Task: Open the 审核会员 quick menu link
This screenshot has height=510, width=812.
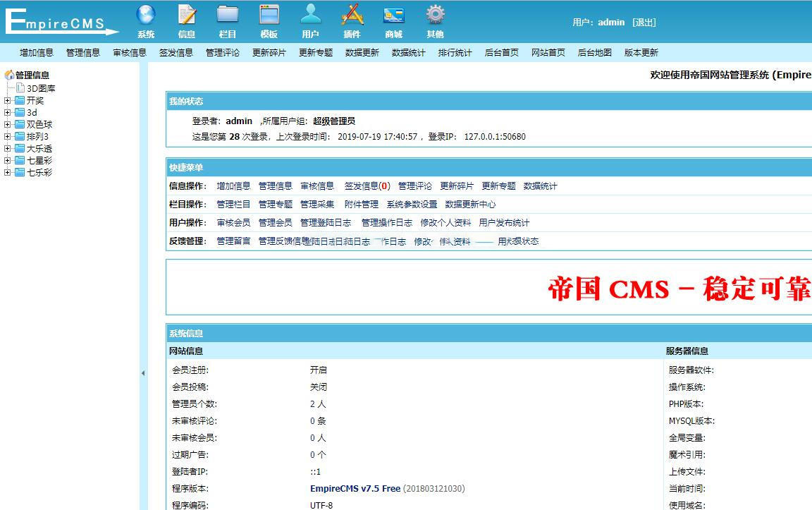Action: coord(233,223)
